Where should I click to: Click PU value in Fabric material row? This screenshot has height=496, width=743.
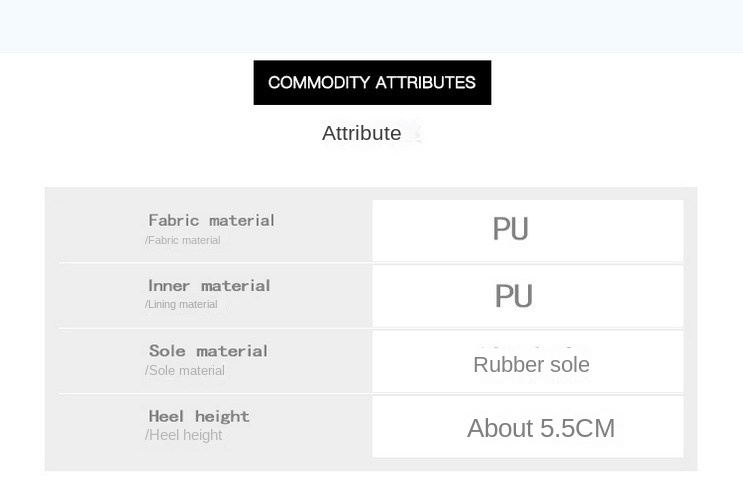510,229
